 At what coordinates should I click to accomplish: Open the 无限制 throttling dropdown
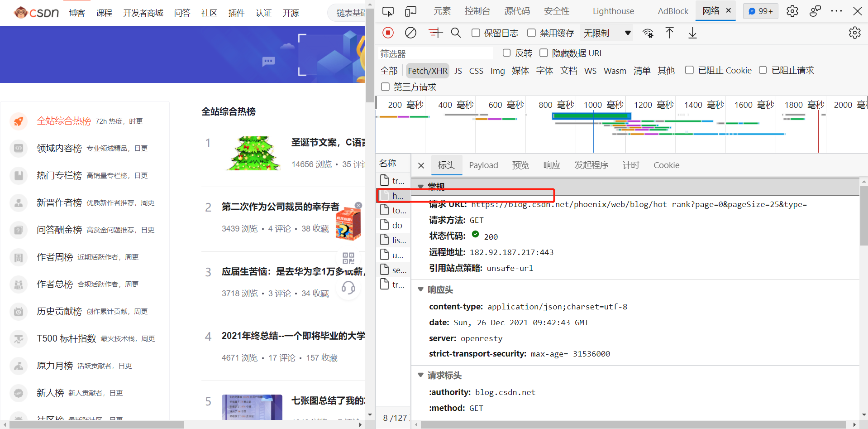[x=607, y=33]
